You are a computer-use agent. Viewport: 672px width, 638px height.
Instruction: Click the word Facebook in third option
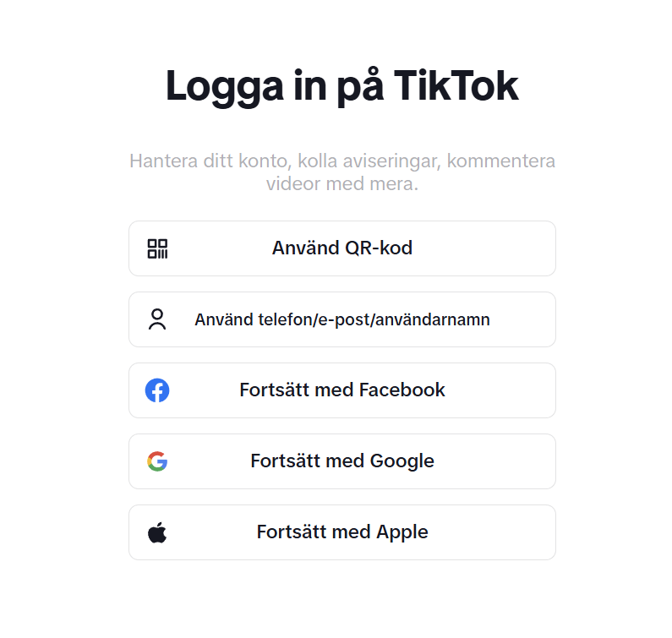[x=402, y=390]
